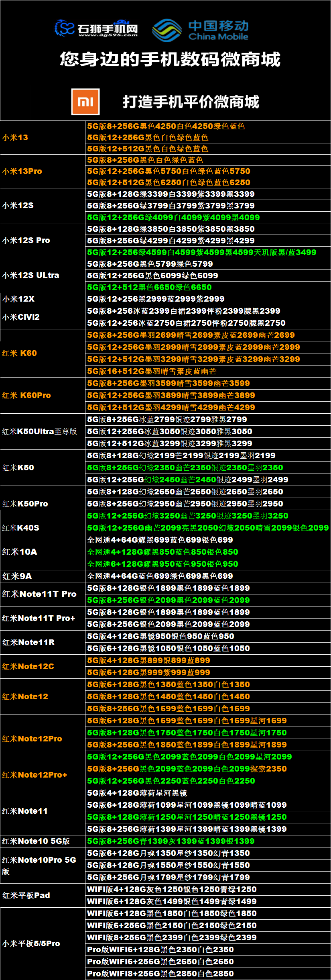This screenshot has height=980, width=331.
Task: Select row "5G版12+512黑色6650绿色6650"
Action: [208, 287]
